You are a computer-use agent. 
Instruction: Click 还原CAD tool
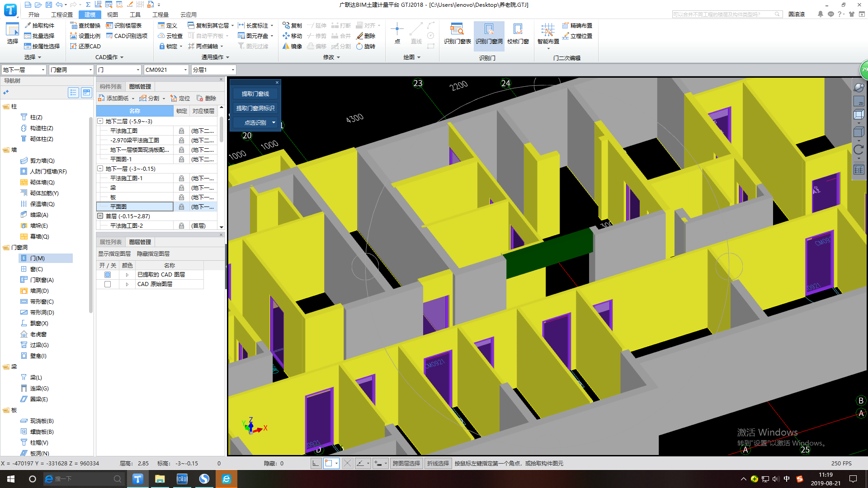click(x=85, y=46)
